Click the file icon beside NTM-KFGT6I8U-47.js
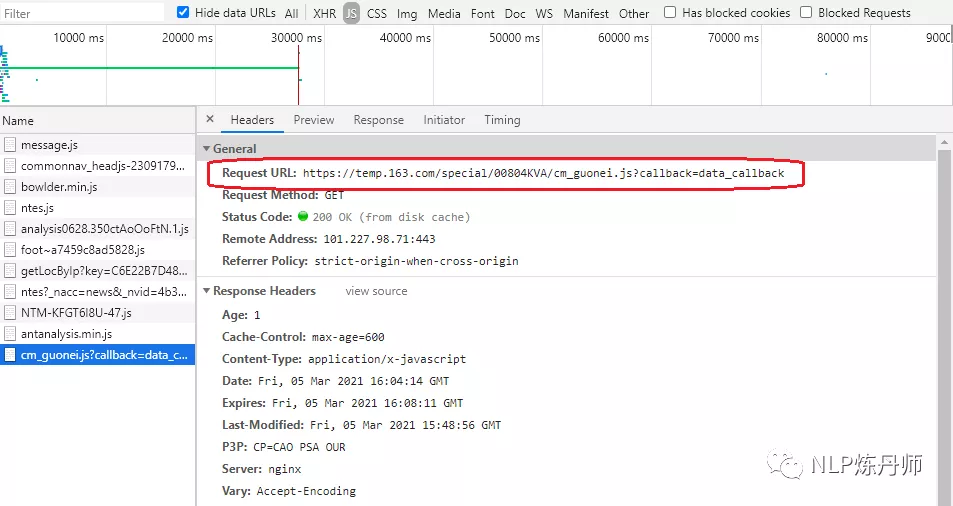The width and height of the screenshot is (953, 506). 10,313
